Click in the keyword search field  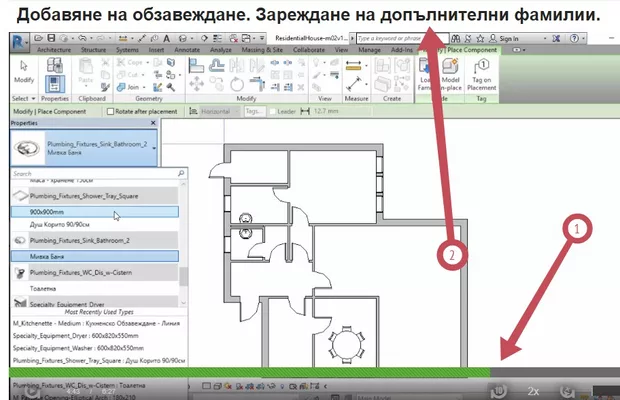tap(403, 38)
